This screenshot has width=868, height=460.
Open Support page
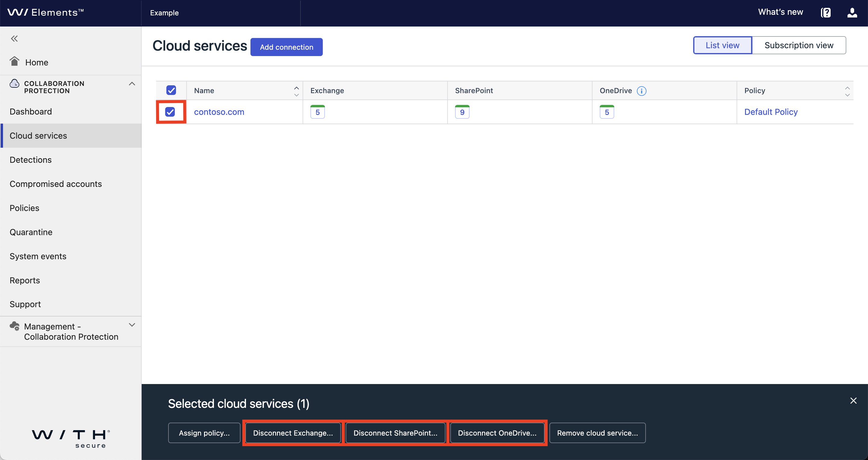[x=71, y=304]
